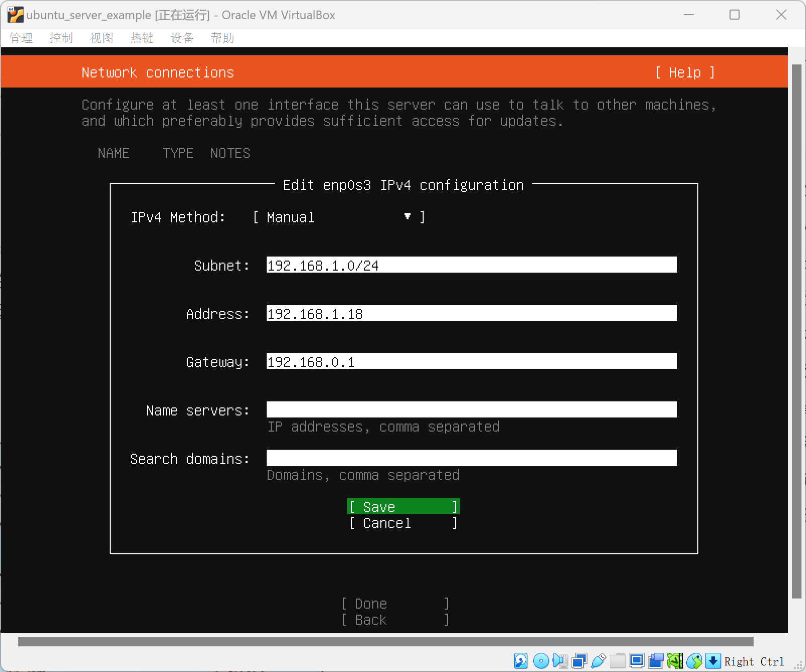
Task: Click the display settings monitor icon
Action: coord(636,660)
